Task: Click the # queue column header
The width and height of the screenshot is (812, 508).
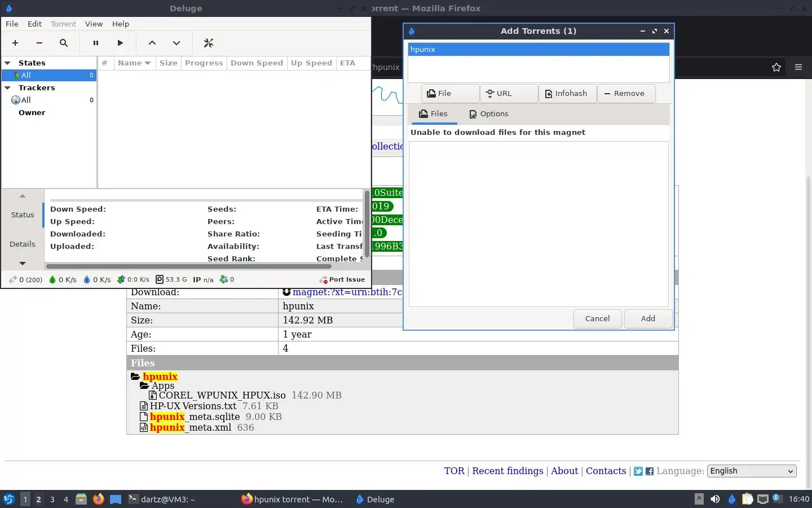Action: point(105,63)
